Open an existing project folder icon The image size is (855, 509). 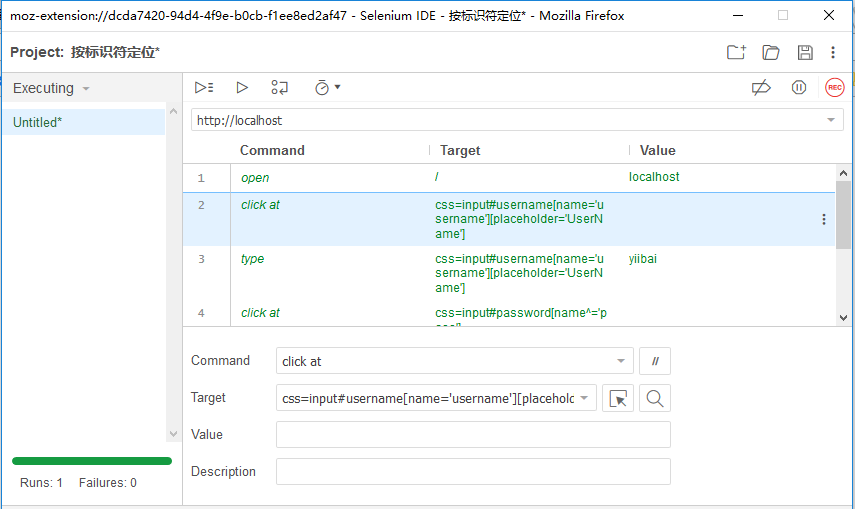coord(770,52)
